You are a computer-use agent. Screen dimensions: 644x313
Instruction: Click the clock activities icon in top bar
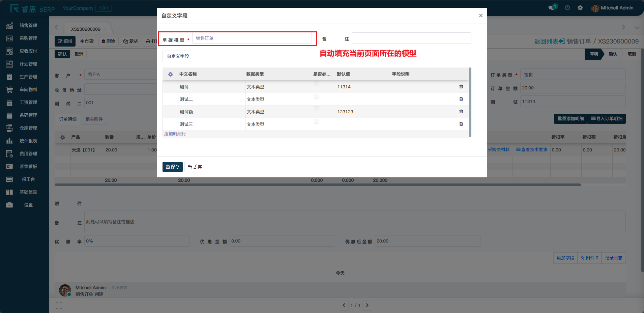pos(567,8)
